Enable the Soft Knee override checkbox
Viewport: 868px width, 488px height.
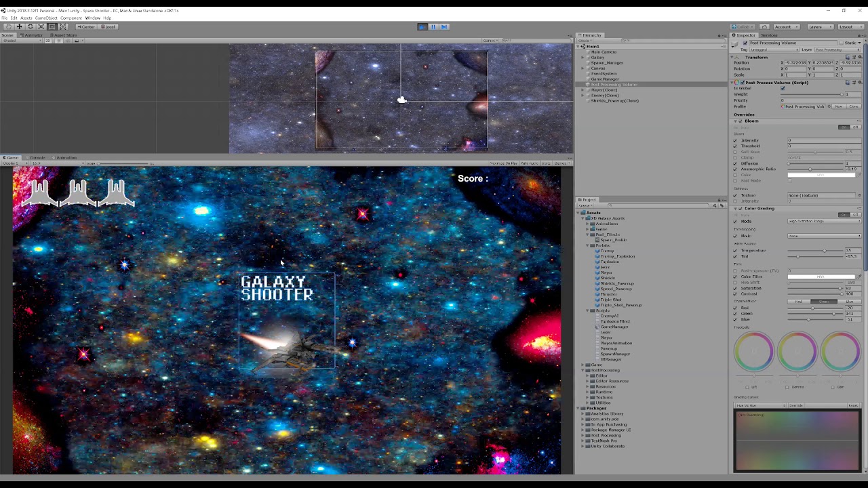735,152
